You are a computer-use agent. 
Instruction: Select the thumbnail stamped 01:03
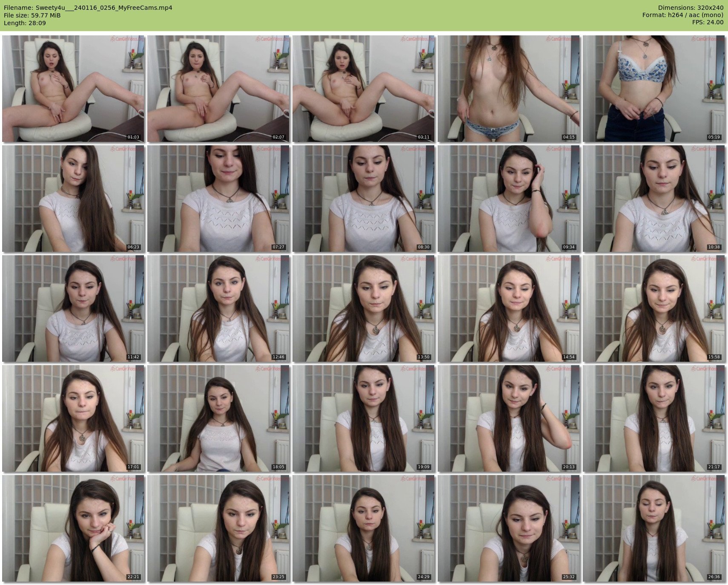pos(73,89)
